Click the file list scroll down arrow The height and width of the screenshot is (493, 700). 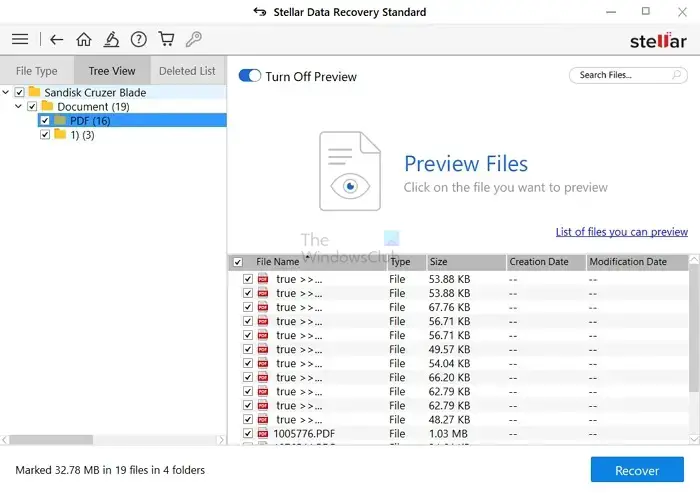[694, 439]
